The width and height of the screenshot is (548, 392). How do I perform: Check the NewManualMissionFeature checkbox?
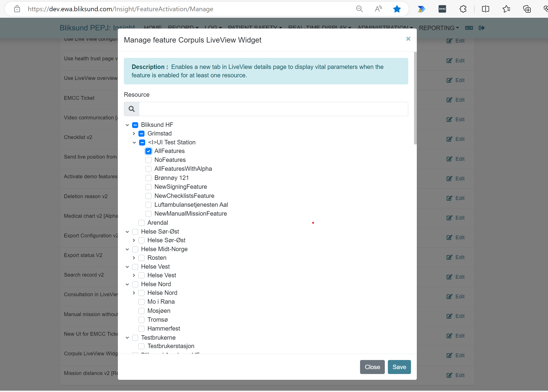tap(148, 214)
